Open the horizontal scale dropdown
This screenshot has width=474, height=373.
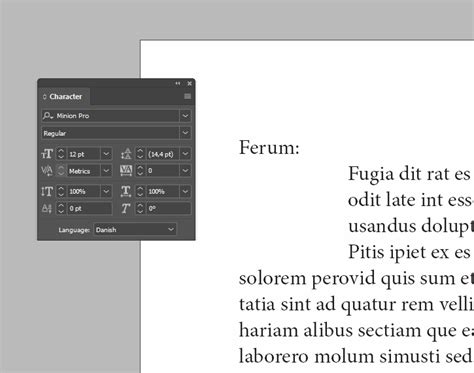click(185, 191)
